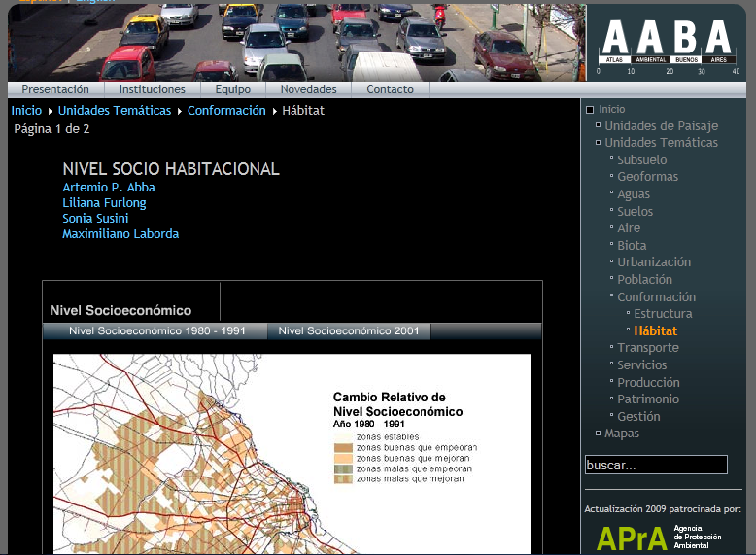Open author link Maximiliano Laborda
This screenshot has width=756, height=555.
click(120, 234)
